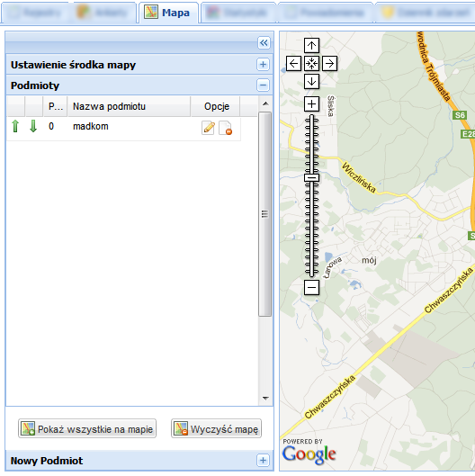Click the Ustawienie środka mapy header title
The image size is (475, 476).
pos(73,65)
